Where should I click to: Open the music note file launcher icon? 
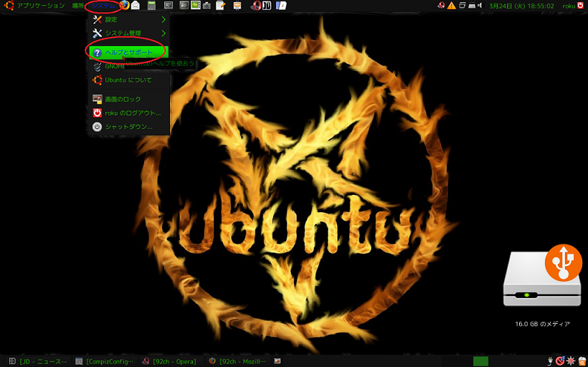281,6
